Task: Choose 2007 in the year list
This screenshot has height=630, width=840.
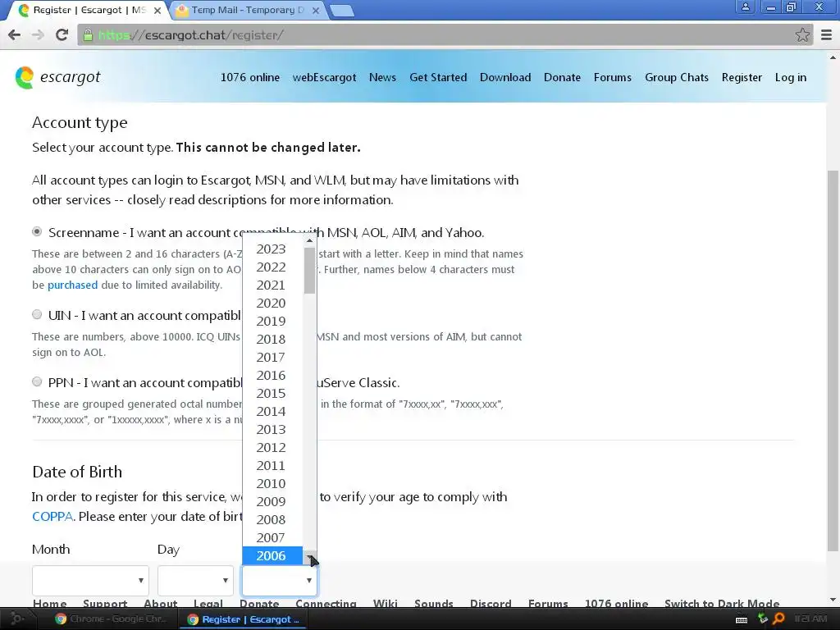Action: pos(272,538)
